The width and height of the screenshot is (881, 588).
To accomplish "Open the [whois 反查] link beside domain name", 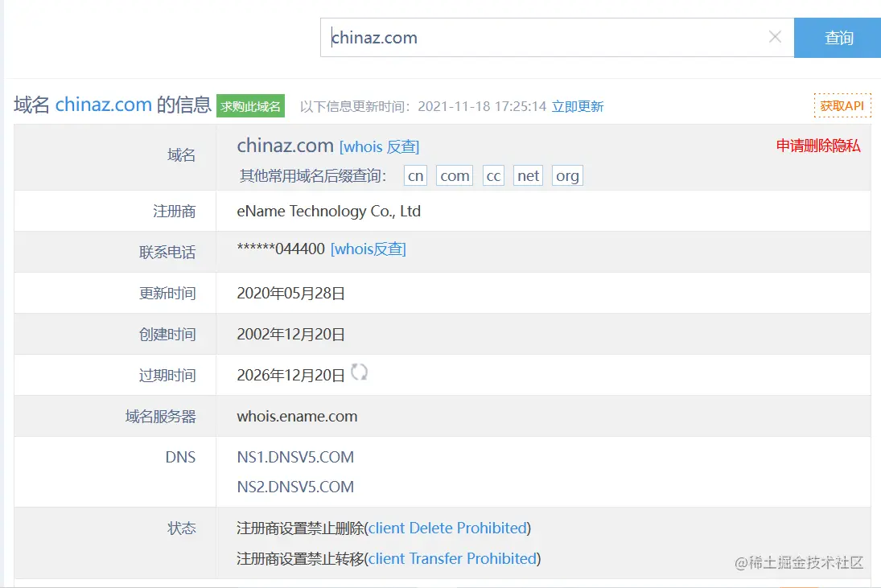I will (x=379, y=147).
